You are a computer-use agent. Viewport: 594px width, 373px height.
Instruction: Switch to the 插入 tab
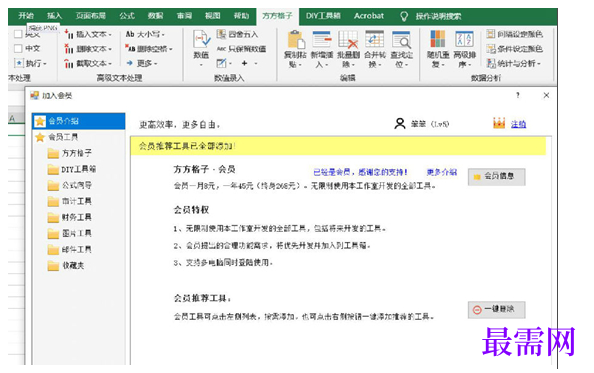pos(54,16)
